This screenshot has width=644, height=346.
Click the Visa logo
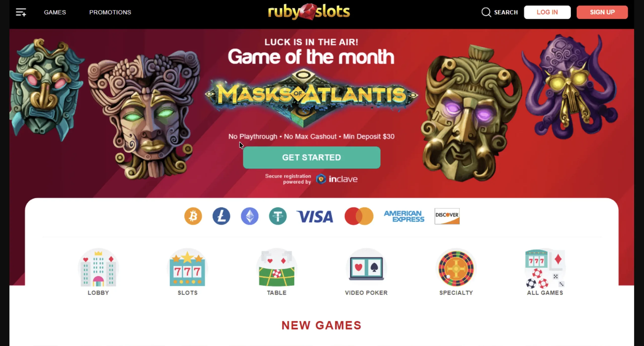(x=315, y=216)
